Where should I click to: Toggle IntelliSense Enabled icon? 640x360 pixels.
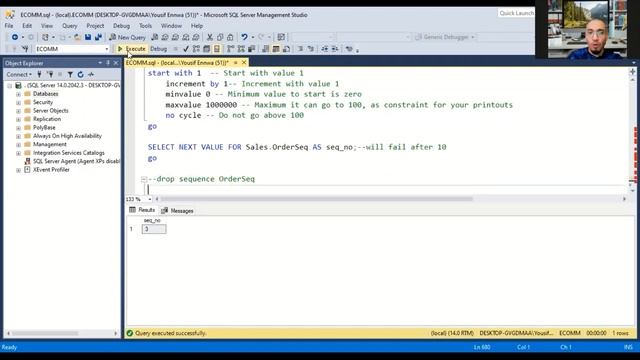(217, 49)
